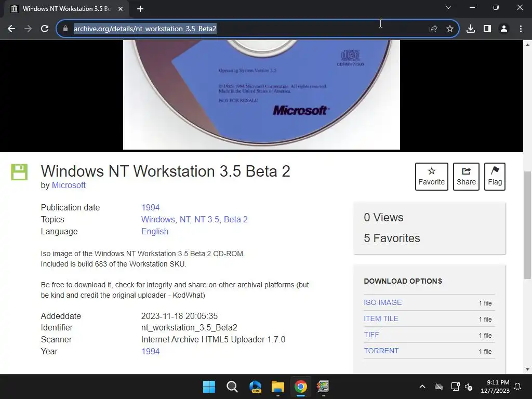Open Microsoft Edge preview in taskbar

click(255, 387)
